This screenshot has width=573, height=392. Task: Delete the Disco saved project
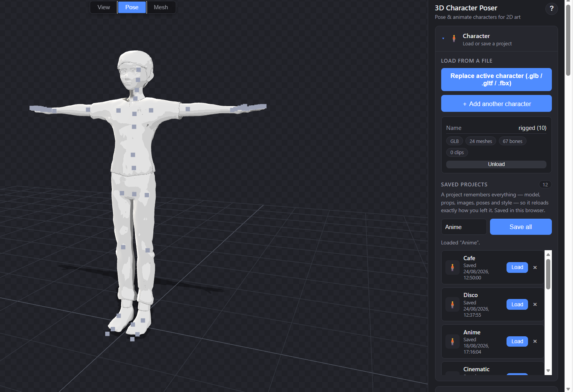pos(535,304)
